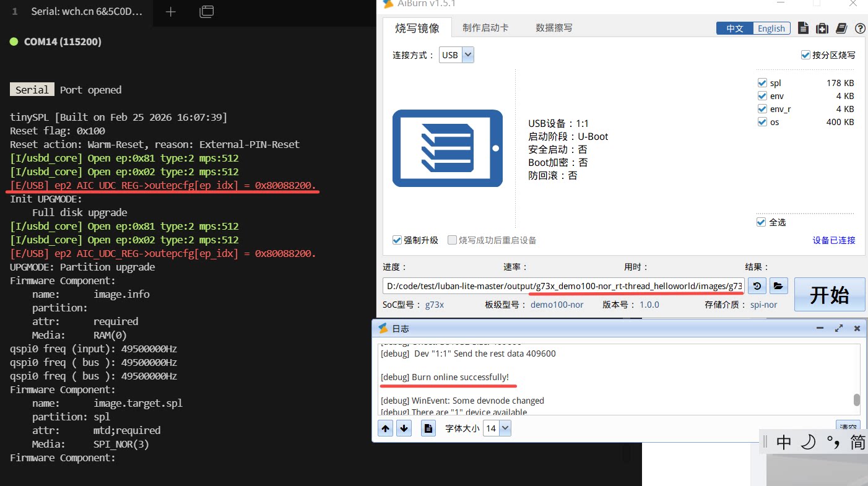Click the 启动阶段：U-Boot text
The height and width of the screenshot is (486, 868).
point(568,136)
